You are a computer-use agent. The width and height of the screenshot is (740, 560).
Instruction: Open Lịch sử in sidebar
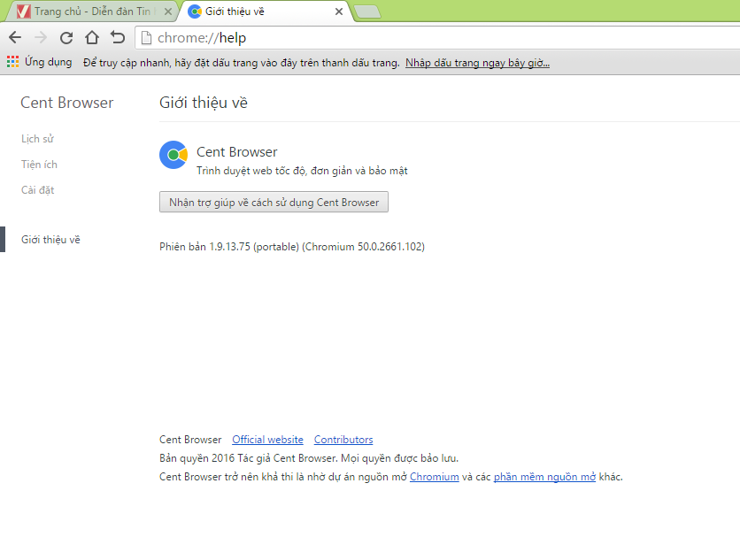37,139
